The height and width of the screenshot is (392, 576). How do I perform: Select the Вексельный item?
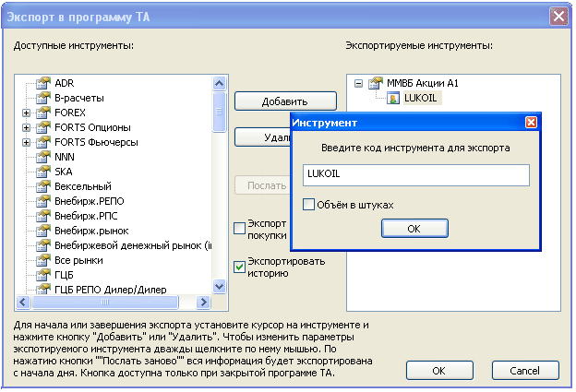coord(83,186)
